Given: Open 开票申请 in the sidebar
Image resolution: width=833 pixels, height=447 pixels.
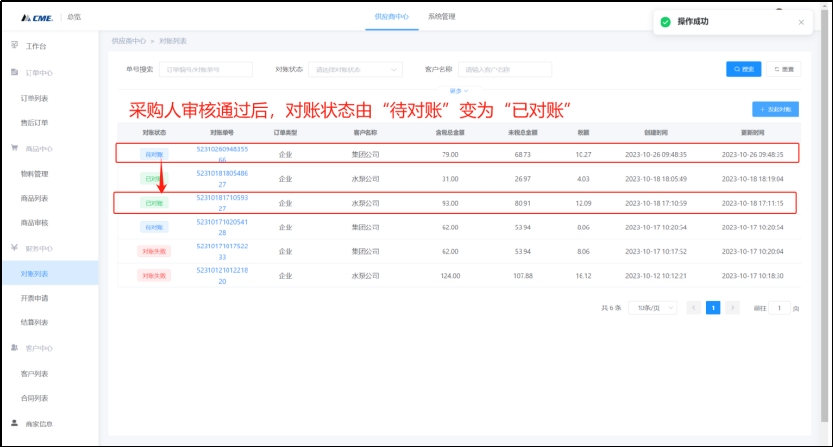Looking at the screenshot, I should (x=35, y=297).
